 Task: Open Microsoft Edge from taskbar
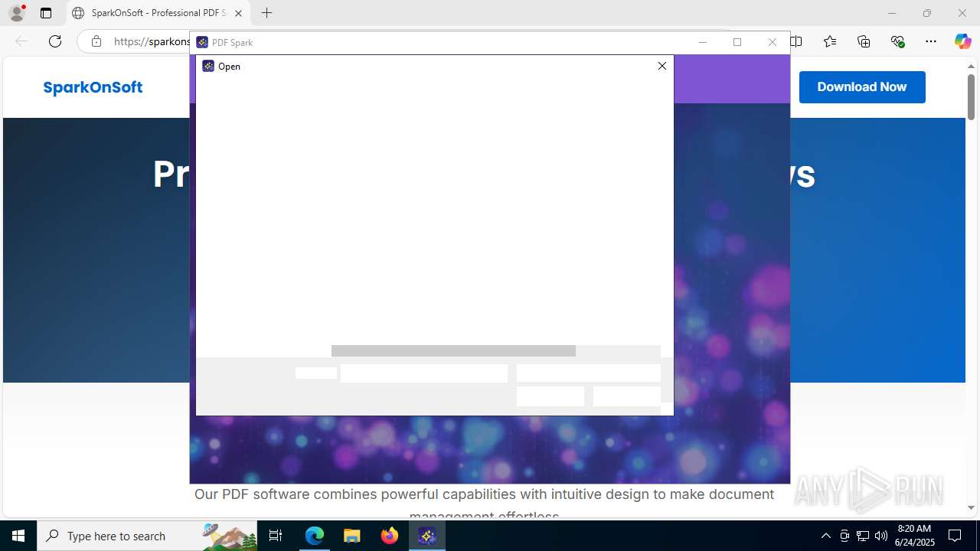[315, 536]
